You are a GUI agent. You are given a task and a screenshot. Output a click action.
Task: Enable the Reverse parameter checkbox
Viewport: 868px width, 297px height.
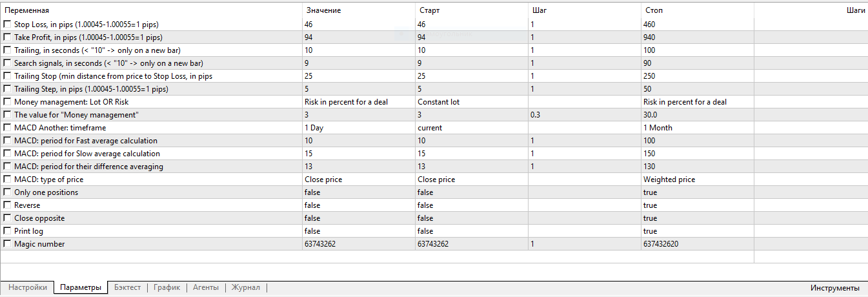(x=8, y=205)
